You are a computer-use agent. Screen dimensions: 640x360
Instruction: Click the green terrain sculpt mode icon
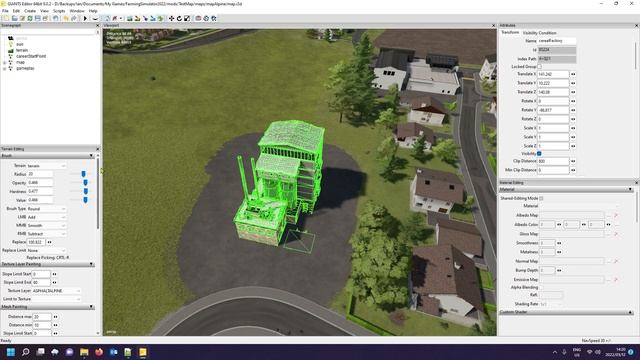[129, 18]
